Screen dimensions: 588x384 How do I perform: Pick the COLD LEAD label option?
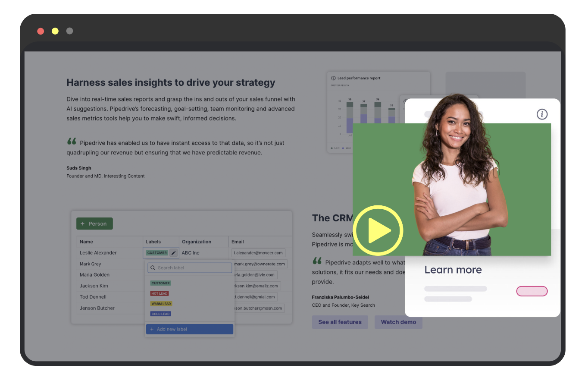[x=160, y=314]
